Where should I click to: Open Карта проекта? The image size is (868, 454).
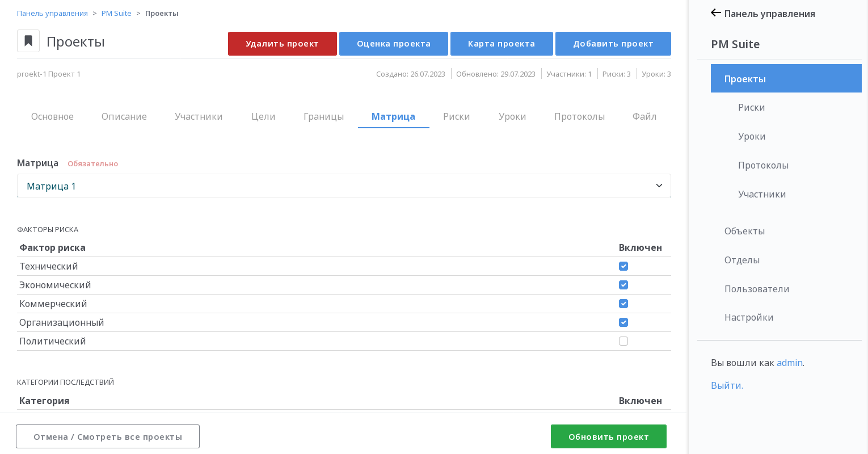(502, 44)
